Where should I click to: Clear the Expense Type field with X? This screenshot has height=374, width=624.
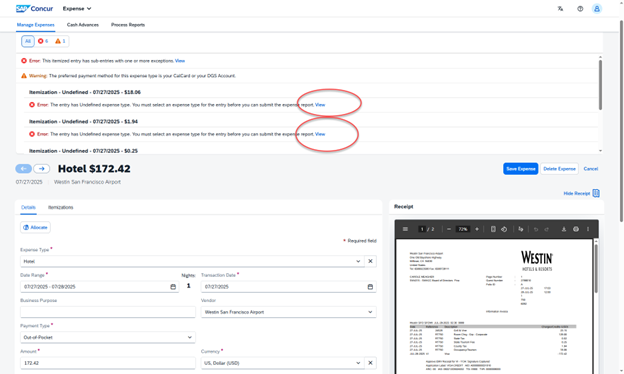(x=370, y=261)
